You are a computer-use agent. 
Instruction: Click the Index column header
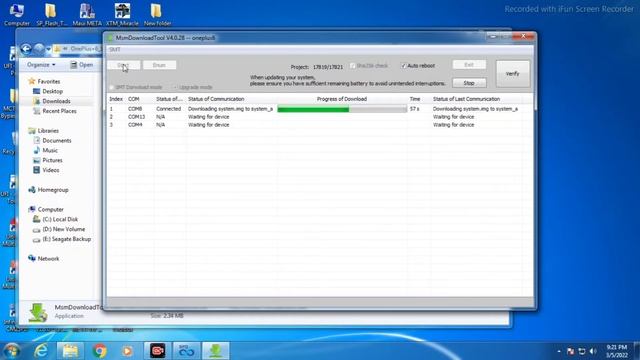(x=116, y=99)
